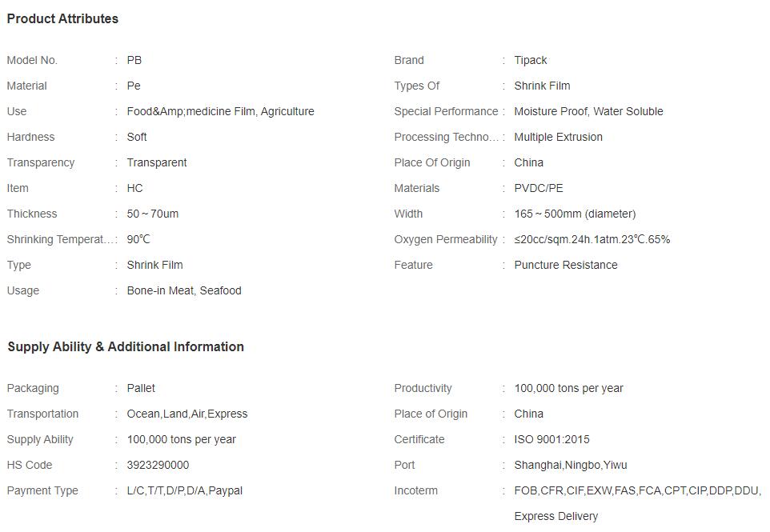Click Moisture Proof, Water Soluble value
Screen dimensions: 770x532
(589, 111)
